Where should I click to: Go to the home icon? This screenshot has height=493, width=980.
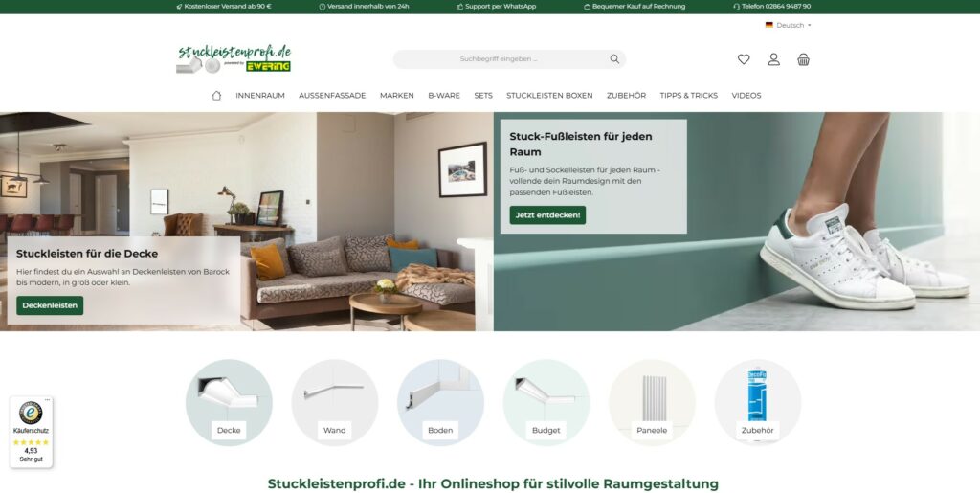216,96
